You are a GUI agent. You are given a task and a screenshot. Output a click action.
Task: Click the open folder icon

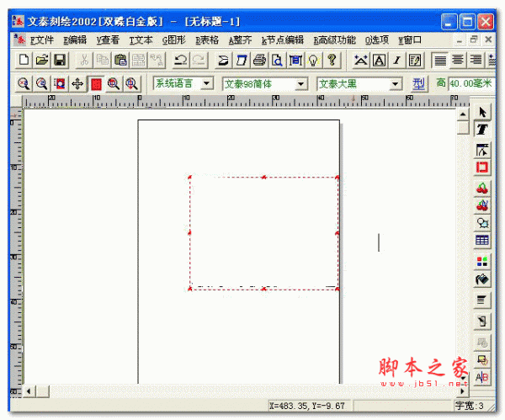(x=42, y=61)
